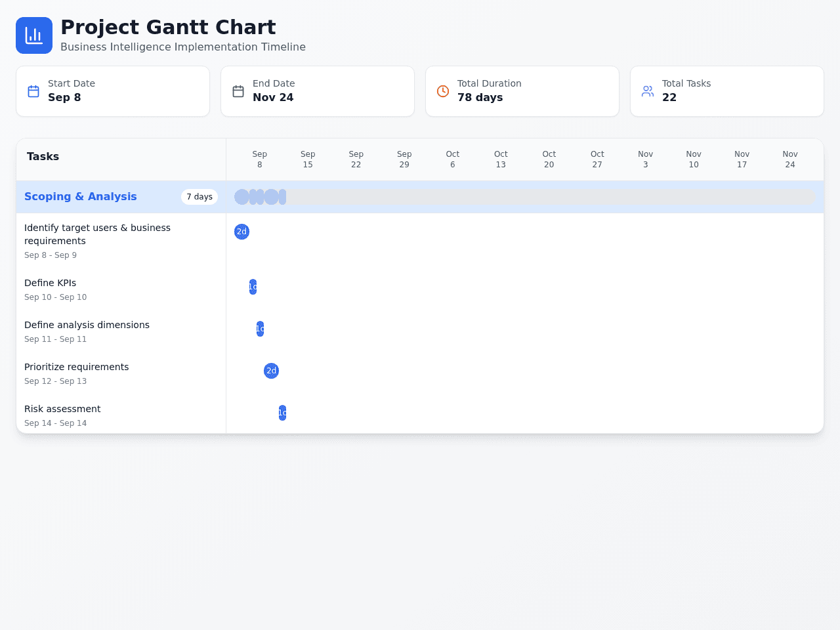Click the Identify target users & business requirements task
840x630 pixels.
(x=97, y=234)
